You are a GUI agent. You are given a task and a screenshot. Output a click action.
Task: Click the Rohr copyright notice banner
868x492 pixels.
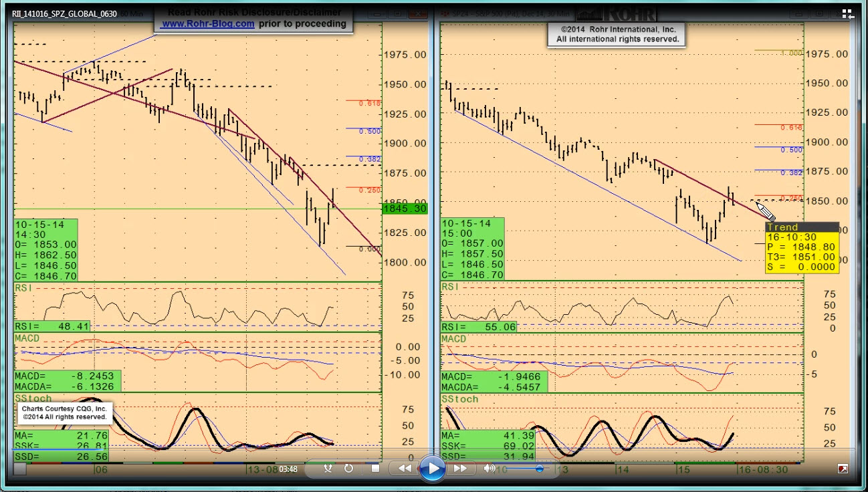tap(618, 34)
